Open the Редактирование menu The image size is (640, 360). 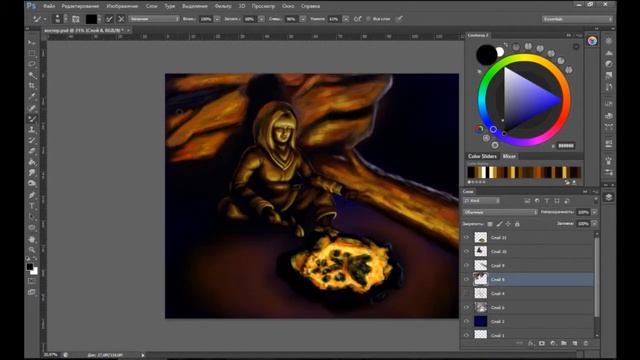pos(80,6)
